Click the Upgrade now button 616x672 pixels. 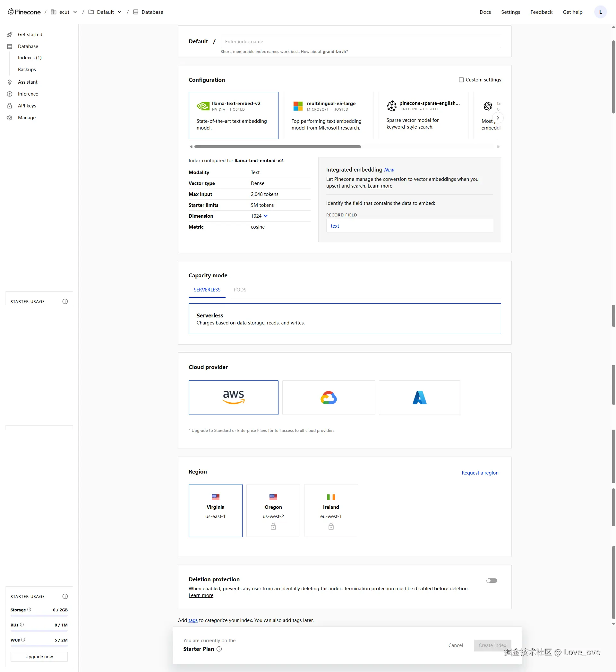click(39, 656)
